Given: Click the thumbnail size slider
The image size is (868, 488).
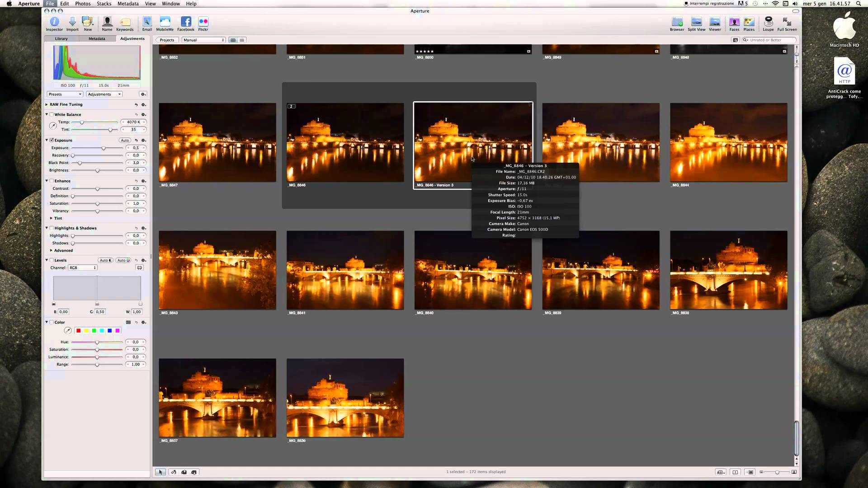Looking at the screenshot, I should point(777,472).
